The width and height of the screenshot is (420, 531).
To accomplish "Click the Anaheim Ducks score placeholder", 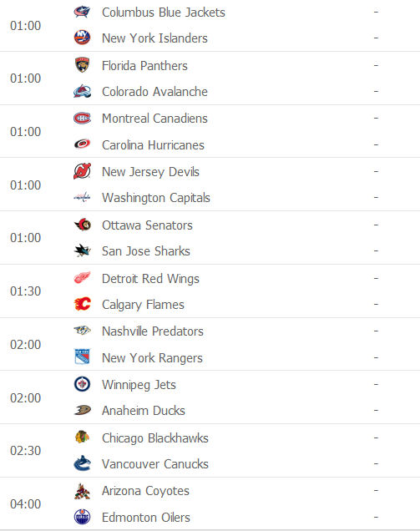I will (x=376, y=411).
